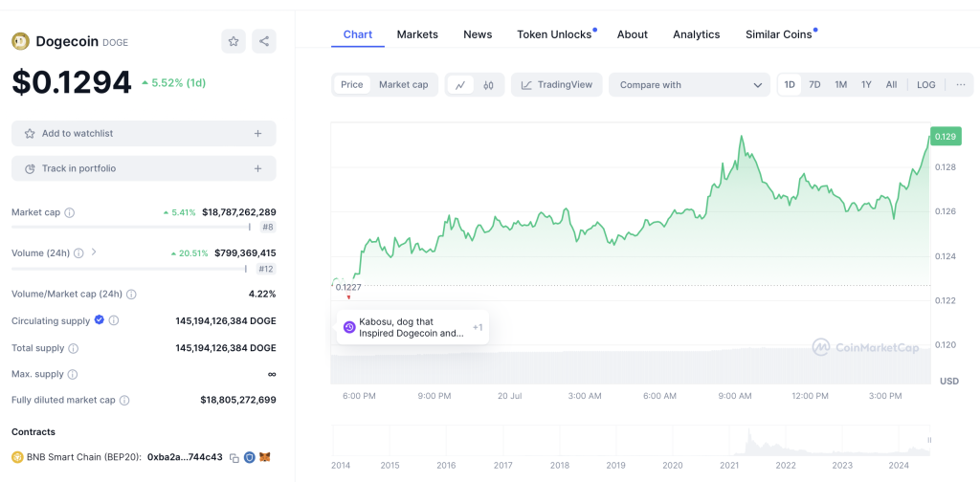Click the star favorite icon beside Dogecoin
980x482 pixels.
click(x=234, y=41)
